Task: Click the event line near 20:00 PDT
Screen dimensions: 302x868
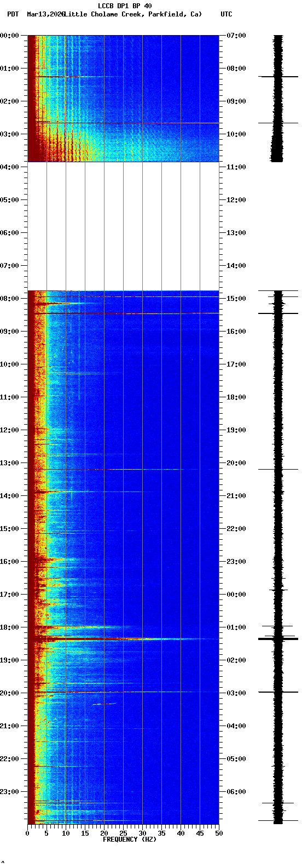Action: pos(123,692)
